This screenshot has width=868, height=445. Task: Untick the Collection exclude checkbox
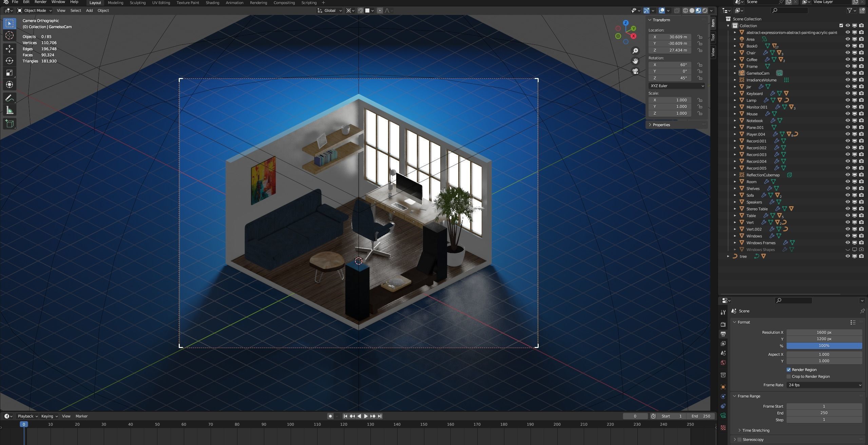click(841, 26)
